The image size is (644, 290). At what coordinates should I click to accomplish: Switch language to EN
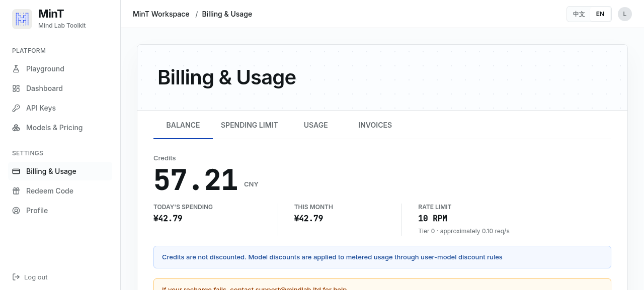coord(600,14)
